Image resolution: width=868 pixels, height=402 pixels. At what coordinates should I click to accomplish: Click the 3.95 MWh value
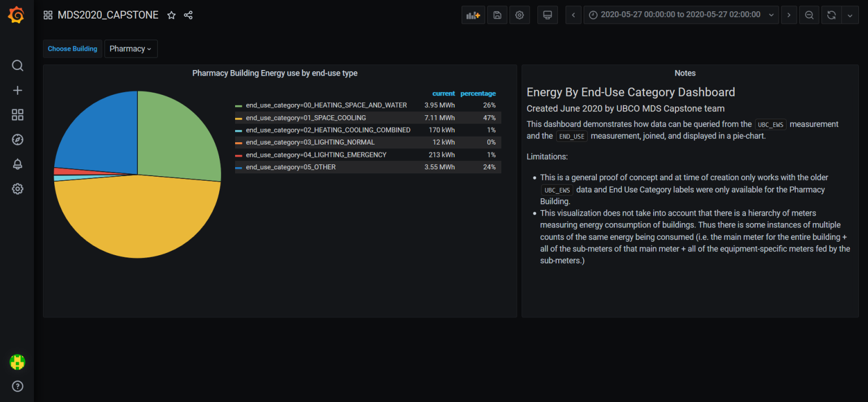[x=440, y=105]
